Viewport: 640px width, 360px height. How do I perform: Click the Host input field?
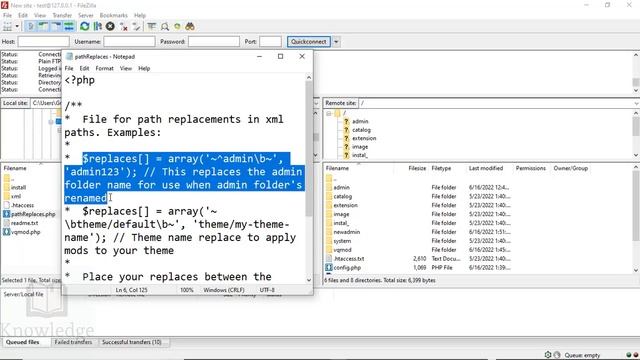[x=43, y=42]
